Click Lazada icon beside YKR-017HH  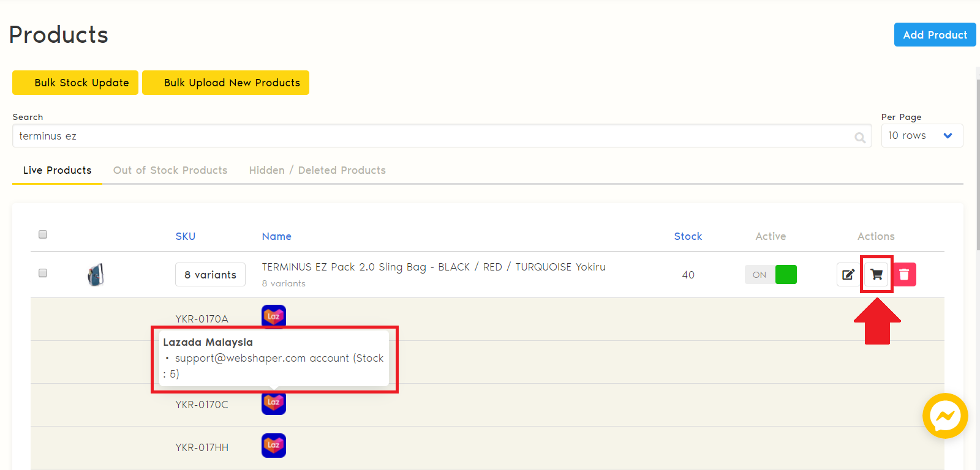274,446
